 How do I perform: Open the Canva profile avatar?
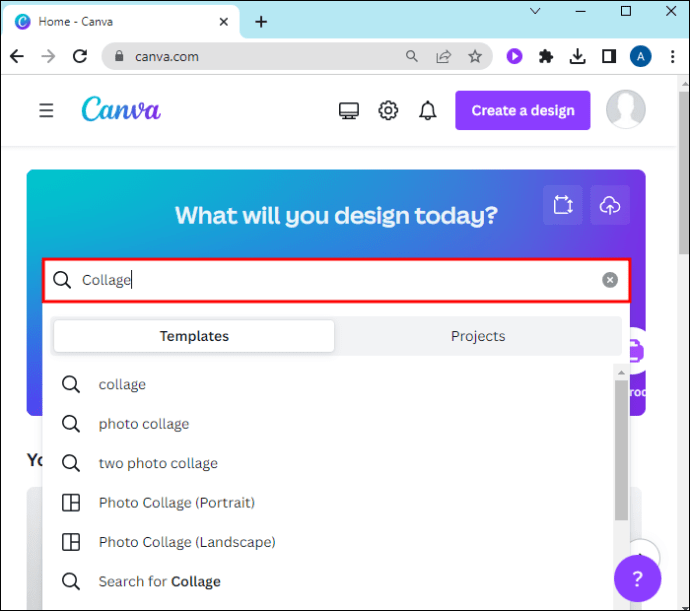[626, 110]
